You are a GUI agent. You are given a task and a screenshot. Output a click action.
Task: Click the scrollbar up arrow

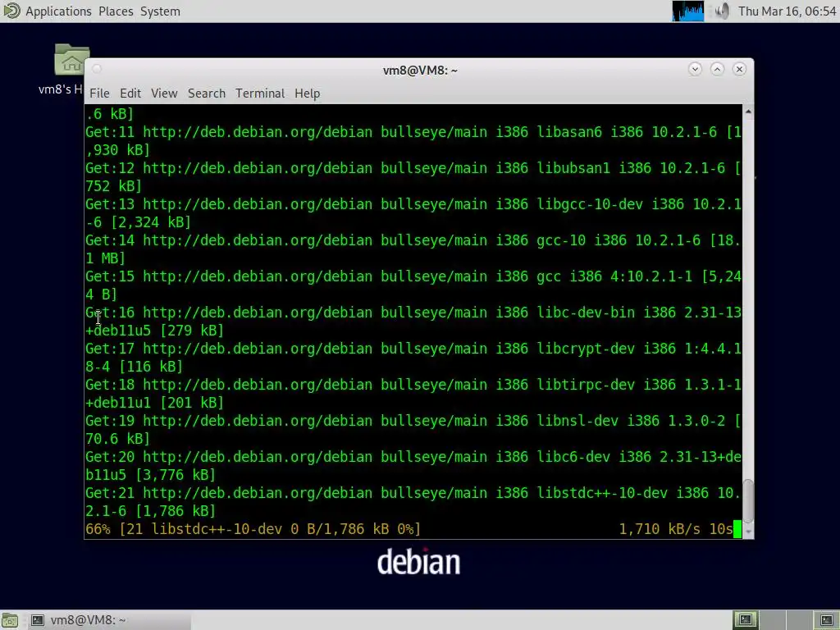coord(748,112)
